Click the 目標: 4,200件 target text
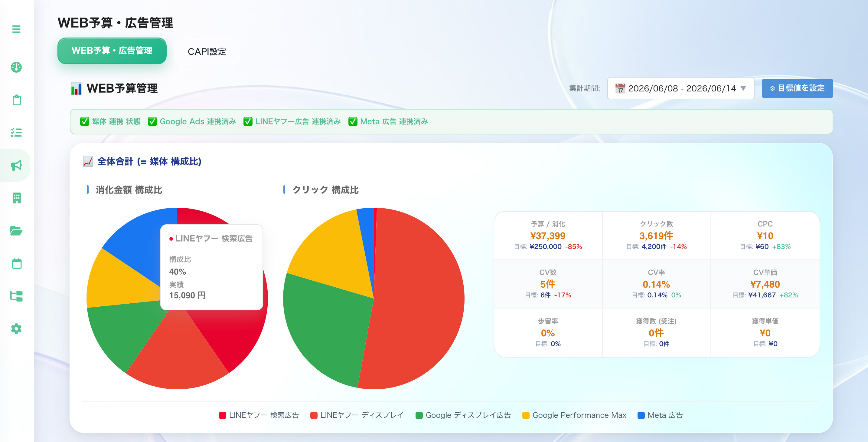 [x=646, y=247]
